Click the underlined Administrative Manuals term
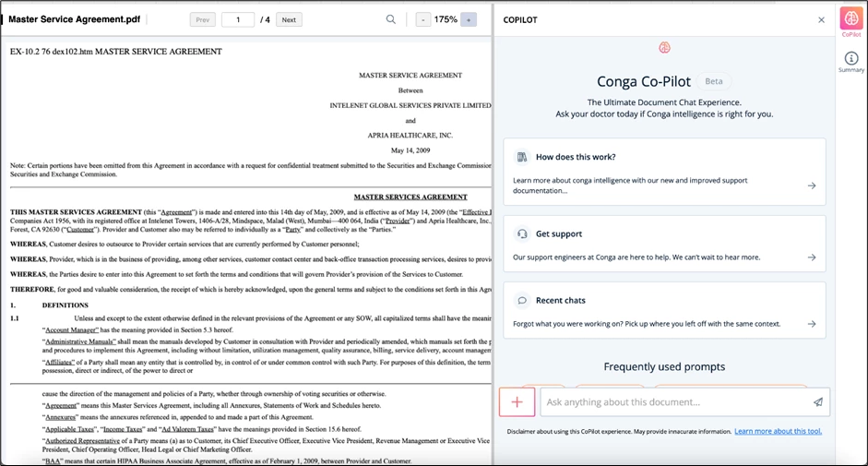This screenshot has width=868, height=466. point(80,341)
